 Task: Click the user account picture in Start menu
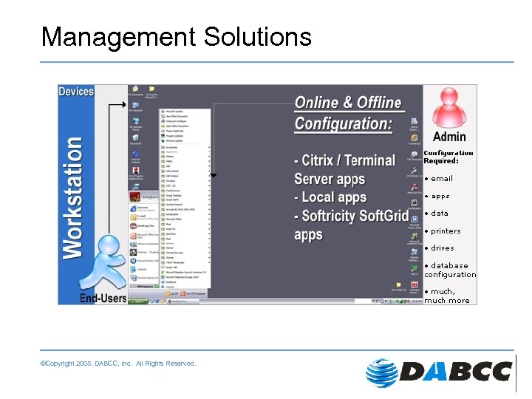[x=134, y=197]
